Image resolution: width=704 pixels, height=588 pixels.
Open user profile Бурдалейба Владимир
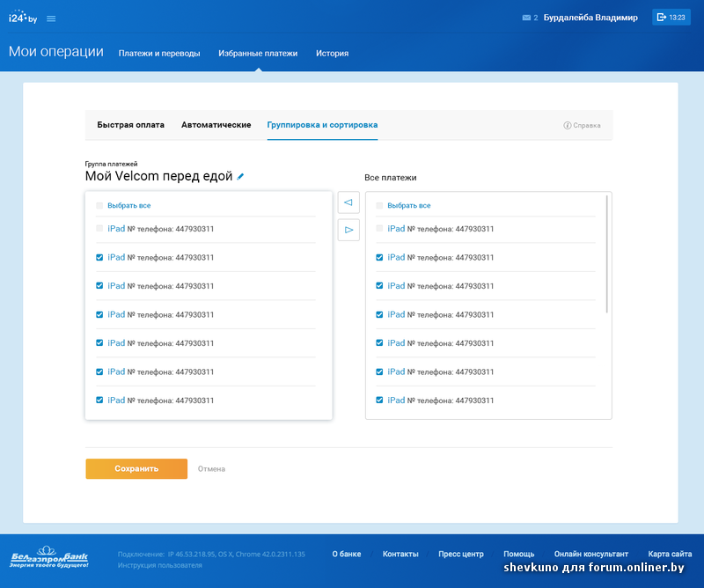(590, 18)
